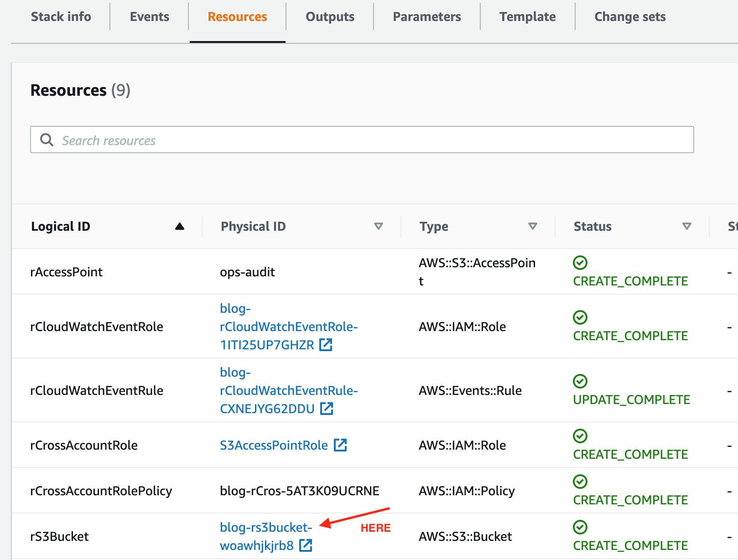This screenshot has width=738, height=560.
Task: Click the UPDATE_COMPLETE status check icon
Action: pyautogui.click(x=580, y=381)
